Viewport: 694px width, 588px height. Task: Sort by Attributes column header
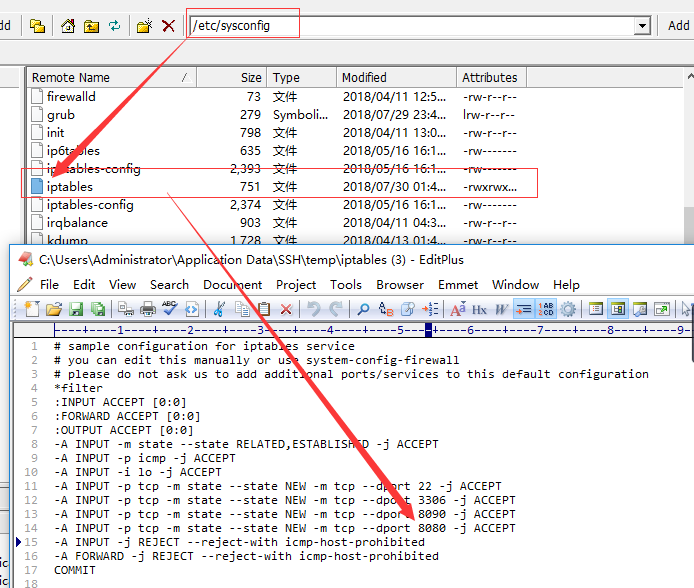pos(491,77)
